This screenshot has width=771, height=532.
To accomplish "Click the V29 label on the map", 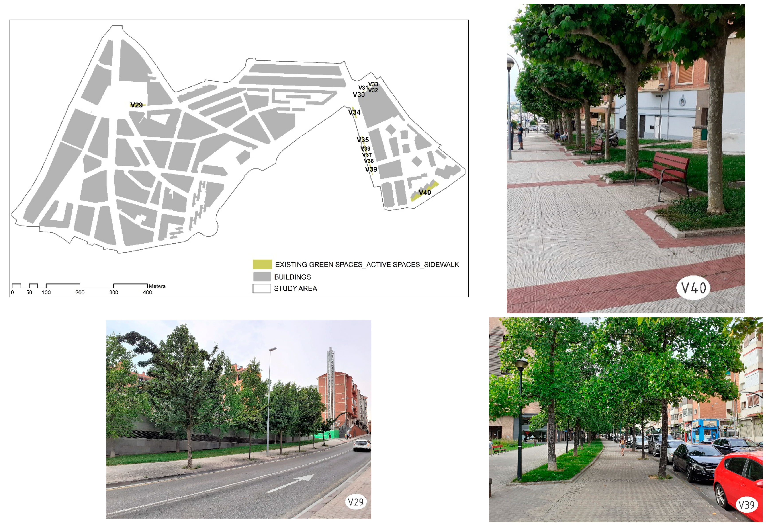I will coord(136,105).
